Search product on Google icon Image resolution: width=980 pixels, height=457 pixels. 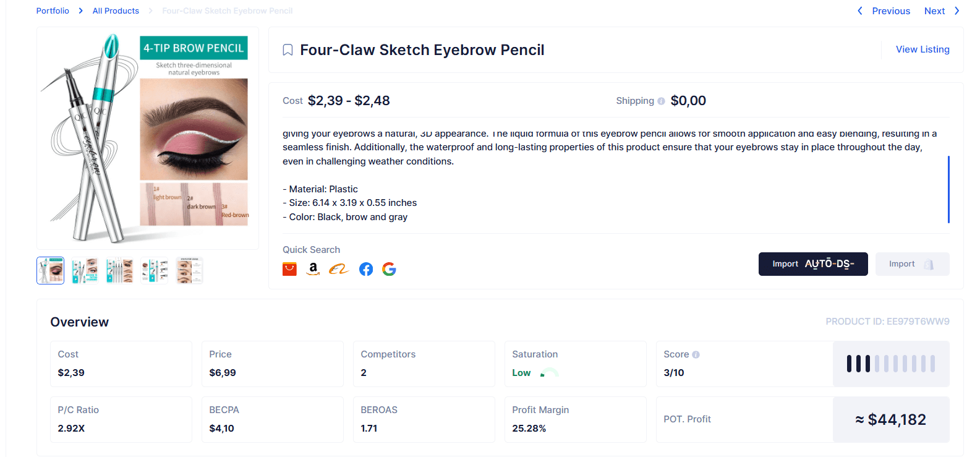point(389,269)
